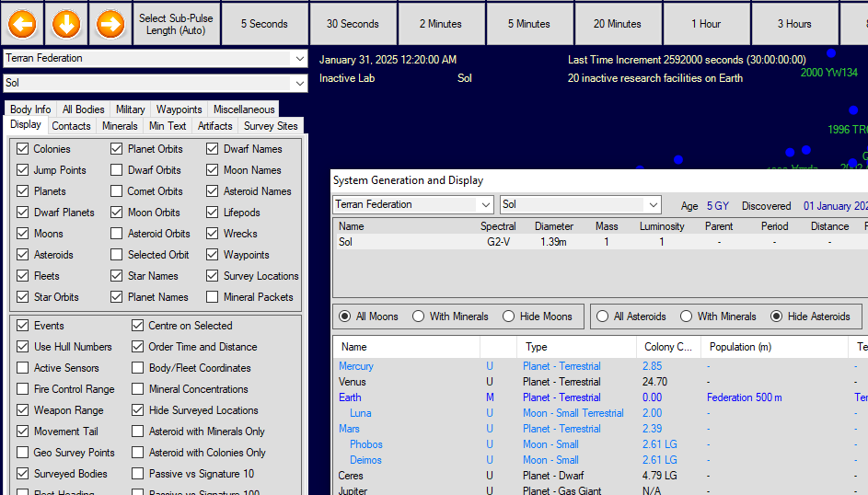The height and width of the screenshot is (495, 868).
Task: Advance time by 20 Minutes
Action: [618, 24]
